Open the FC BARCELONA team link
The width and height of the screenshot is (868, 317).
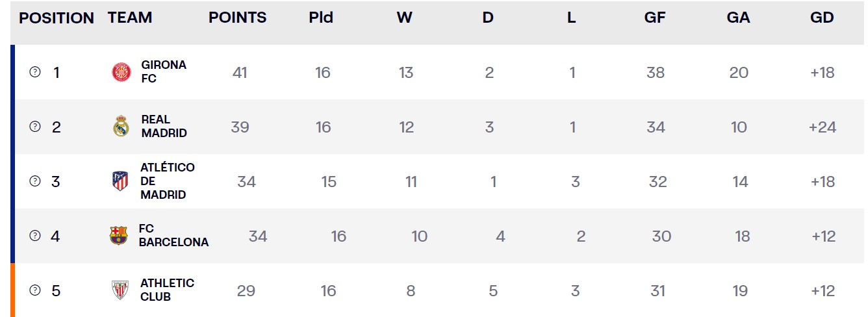point(173,236)
